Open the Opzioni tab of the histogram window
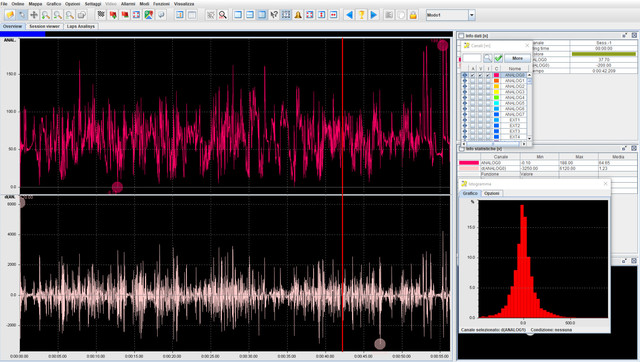Screen dimensions: 640x362 tap(491, 193)
